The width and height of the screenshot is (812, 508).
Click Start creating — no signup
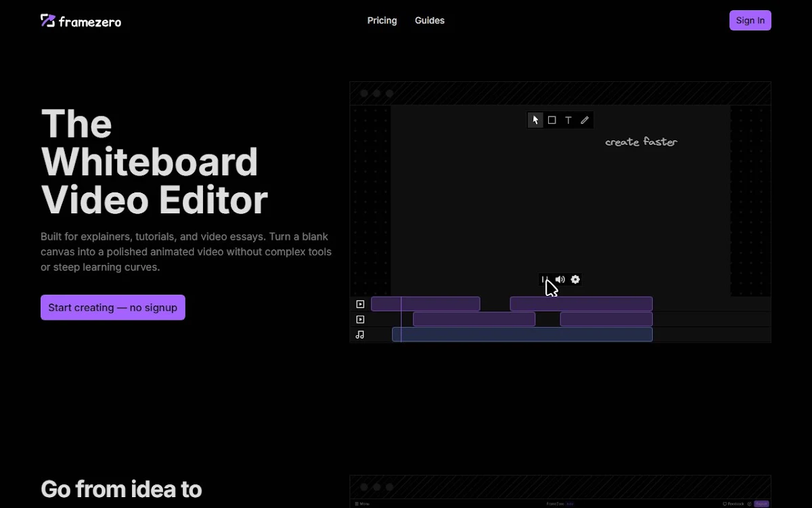[x=113, y=308]
